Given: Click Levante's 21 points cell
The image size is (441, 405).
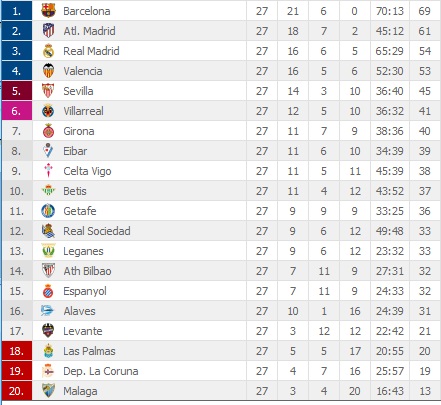Looking at the screenshot, I should (x=425, y=331).
